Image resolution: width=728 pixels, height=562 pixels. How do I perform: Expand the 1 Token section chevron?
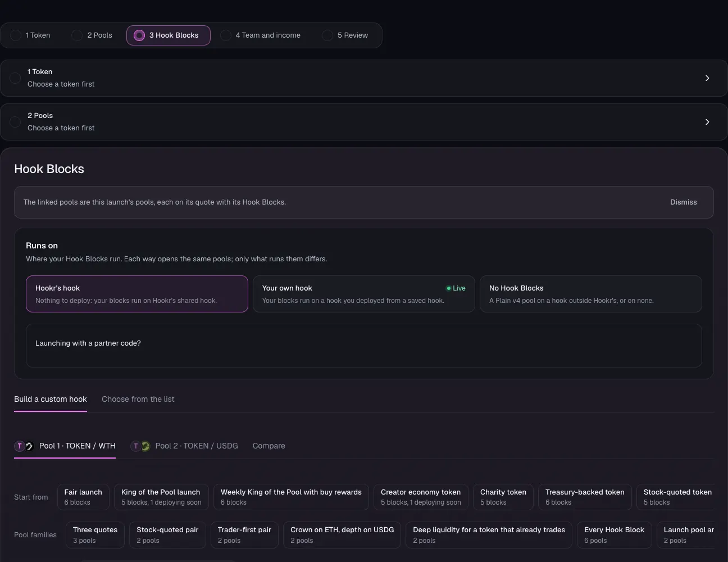point(707,78)
